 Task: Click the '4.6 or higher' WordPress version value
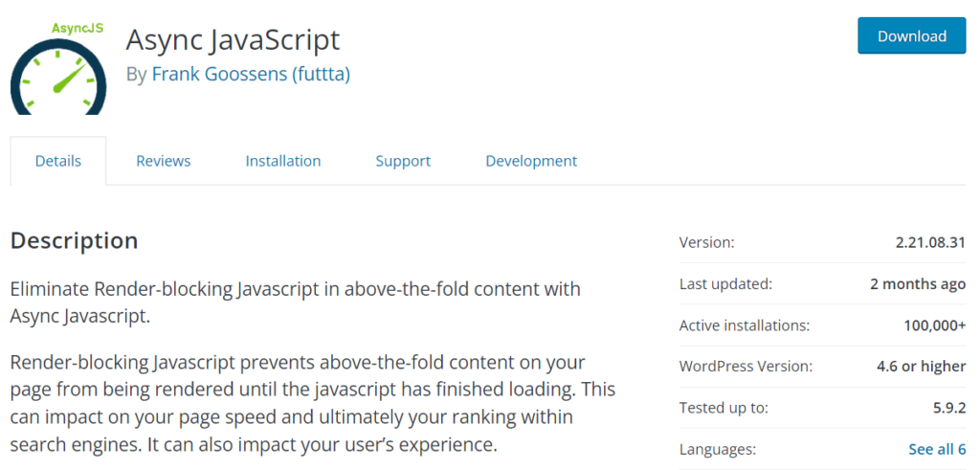tap(921, 367)
